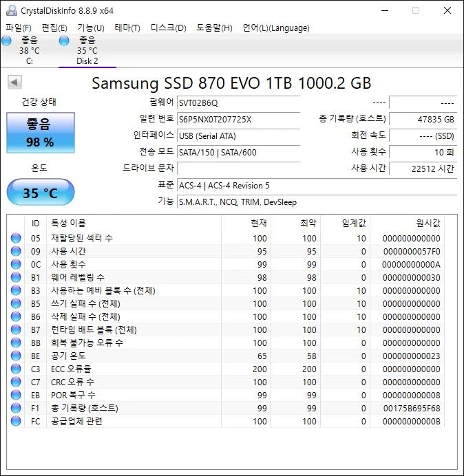This screenshot has height=476, width=464.
Task: Select the CRC 오류 수 attribute row
Action: pyautogui.click(x=226, y=382)
